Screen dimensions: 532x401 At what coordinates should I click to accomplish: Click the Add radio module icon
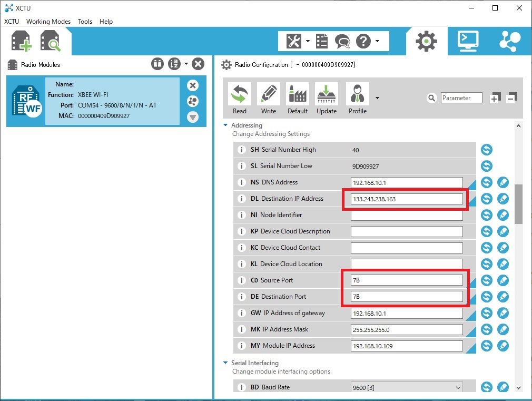(22, 42)
